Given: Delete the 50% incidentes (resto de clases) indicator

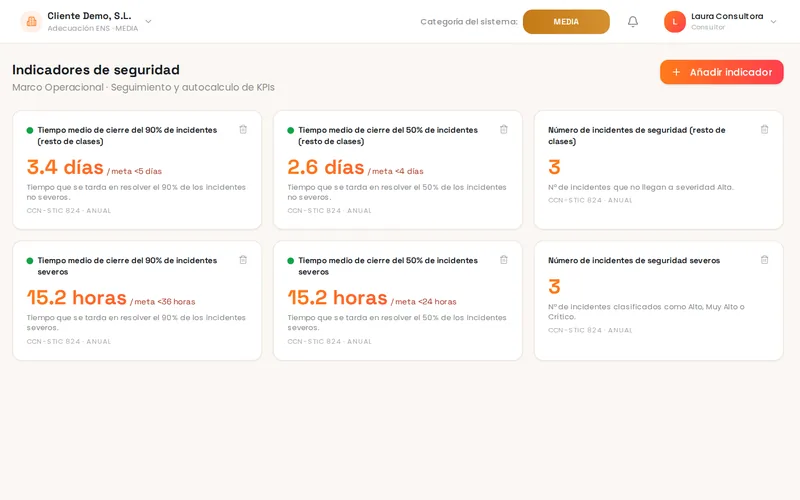Looking at the screenshot, I should click(504, 130).
